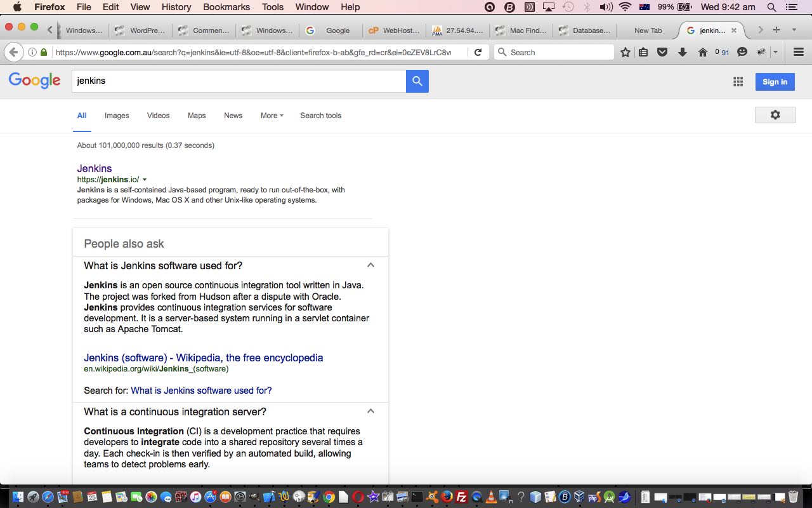Select Videos search filter
The image size is (812, 508).
158,116
